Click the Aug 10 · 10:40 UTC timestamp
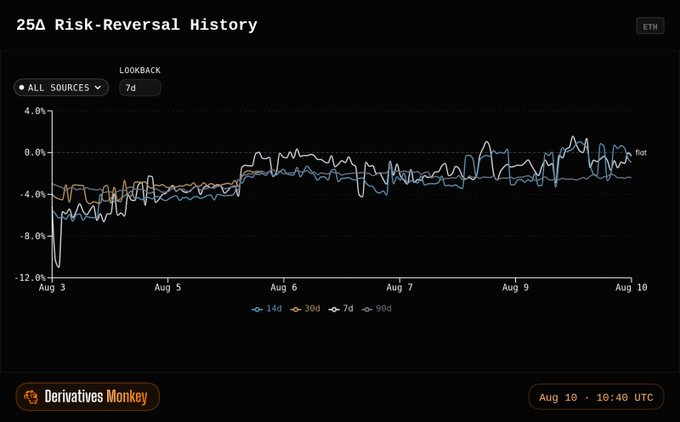This screenshot has width=680, height=422. click(x=596, y=397)
